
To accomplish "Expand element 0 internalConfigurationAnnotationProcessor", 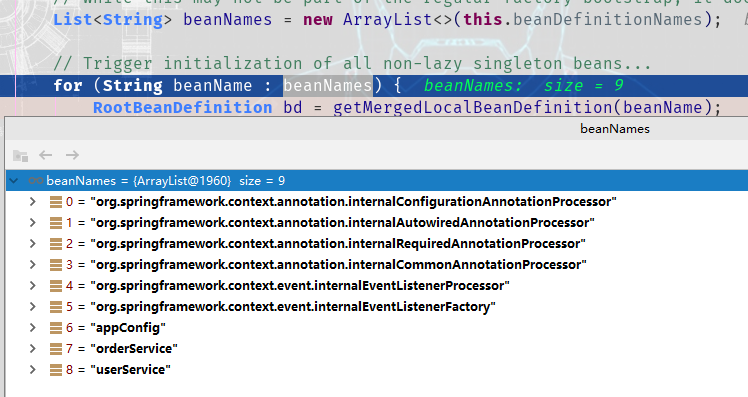I will coord(32,202).
